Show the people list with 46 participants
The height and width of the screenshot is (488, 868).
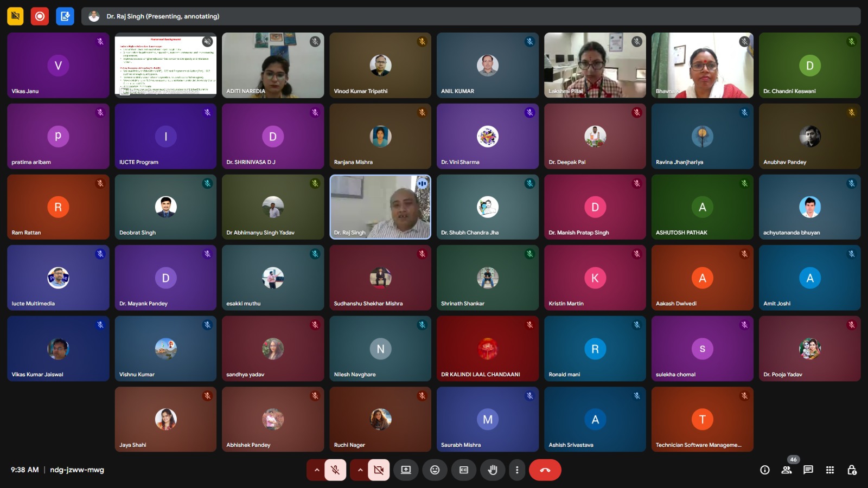click(x=787, y=470)
